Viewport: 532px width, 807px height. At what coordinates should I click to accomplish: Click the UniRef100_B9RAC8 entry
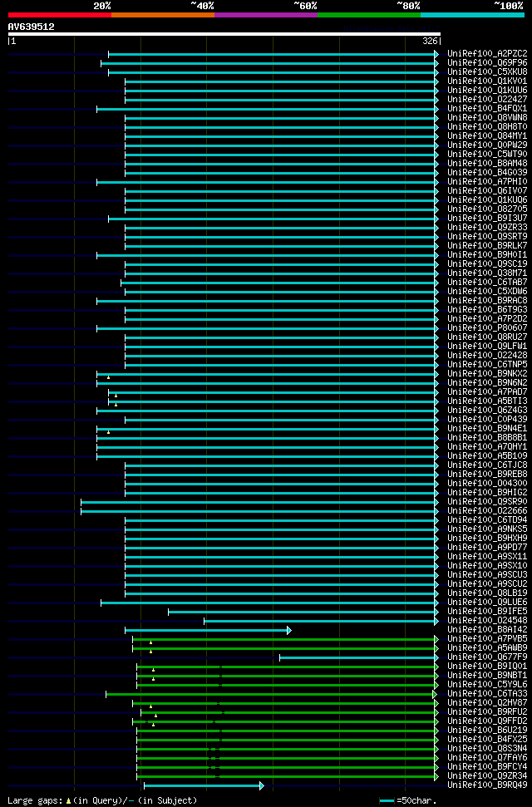(487, 301)
